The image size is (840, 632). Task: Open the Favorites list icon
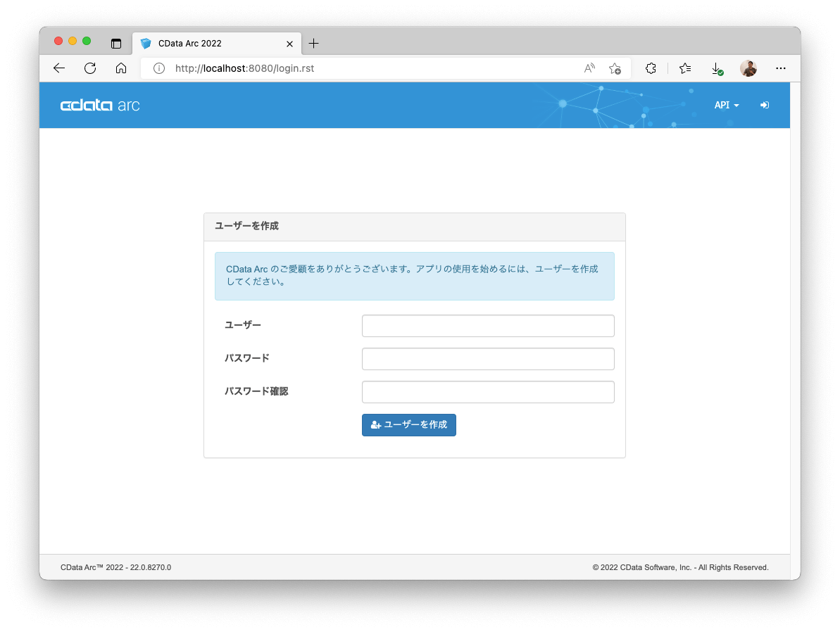point(684,68)
